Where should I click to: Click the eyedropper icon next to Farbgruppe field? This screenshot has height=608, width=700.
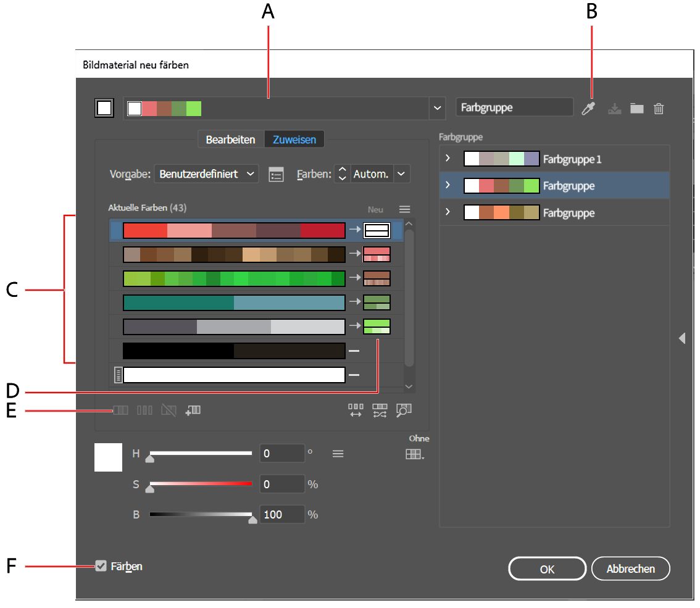pos(588,109)
